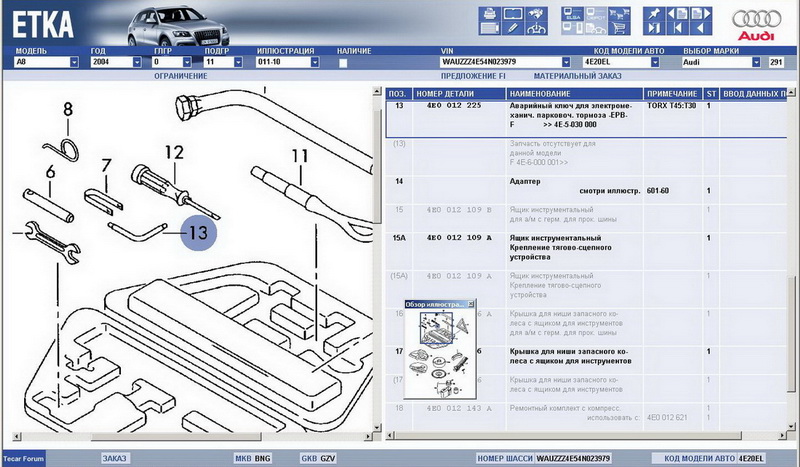The height and width of the screenshot is (467, 800).
Task: Click the ЗАКАЗ link in the status bar
Action: [114, 458]
